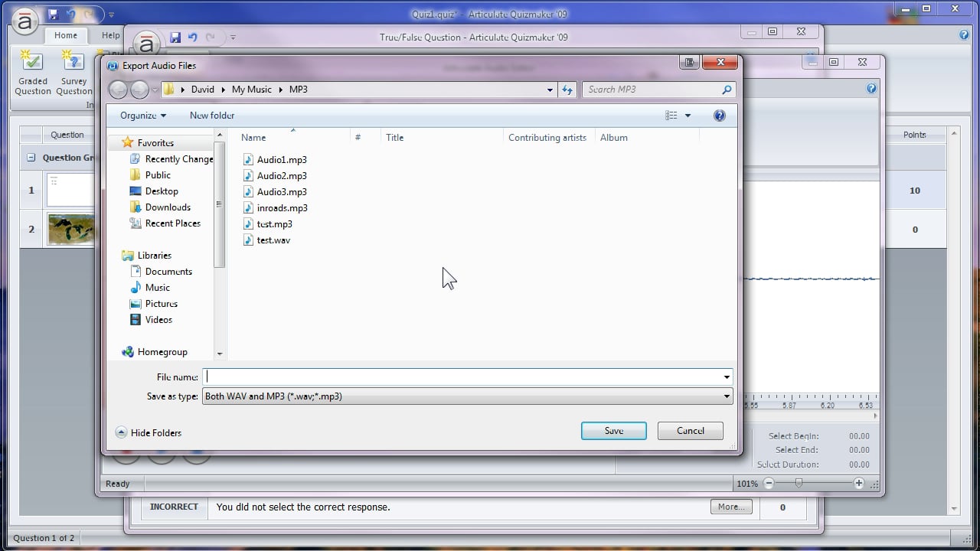
Task: Expand address bar history dropdown
Action: [550, 90]
